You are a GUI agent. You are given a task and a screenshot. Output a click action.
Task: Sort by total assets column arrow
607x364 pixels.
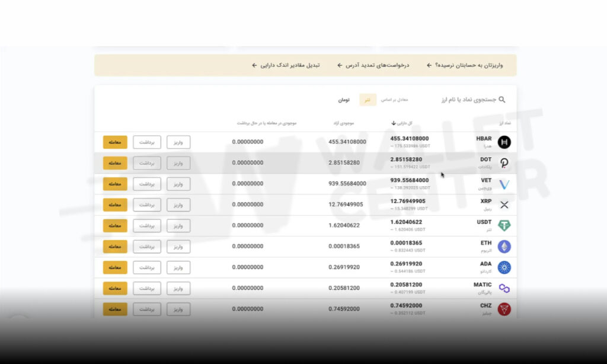pos(394,123)
